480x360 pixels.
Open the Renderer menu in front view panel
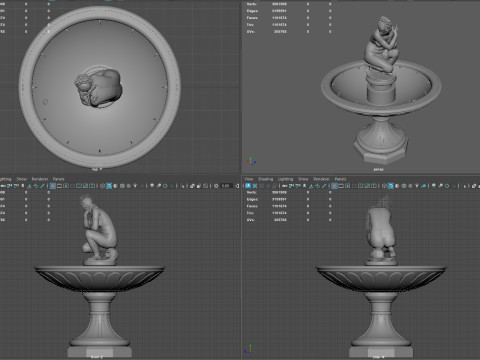click(40, 179)
